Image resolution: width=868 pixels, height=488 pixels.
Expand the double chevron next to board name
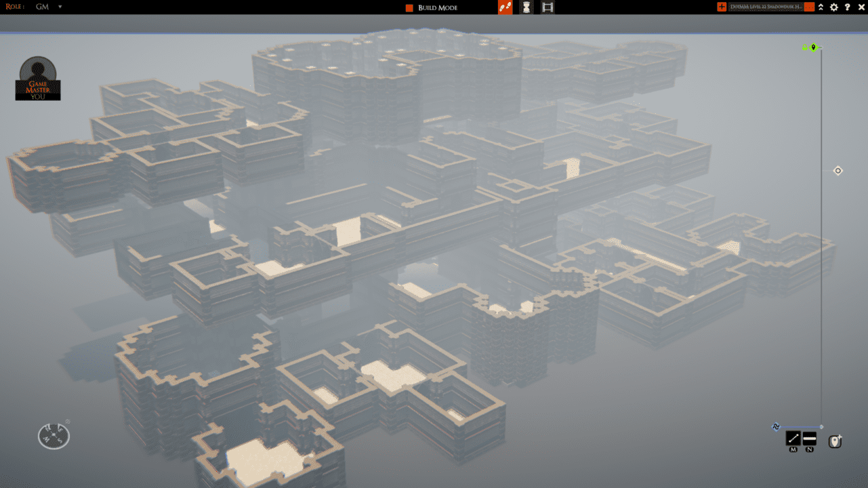pyautogui.click(x=821, y=7)
